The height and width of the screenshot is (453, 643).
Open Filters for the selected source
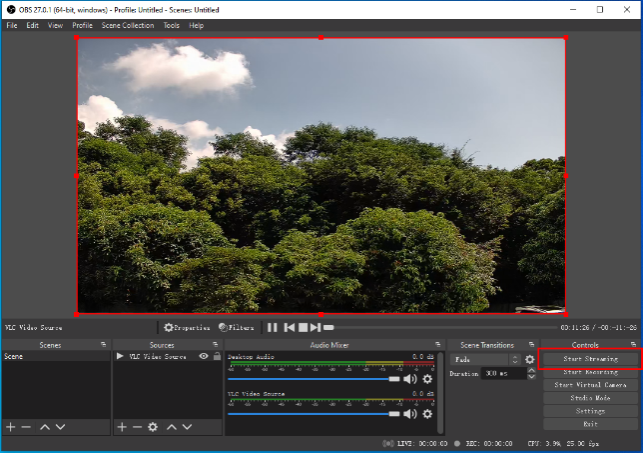point(236,327)
